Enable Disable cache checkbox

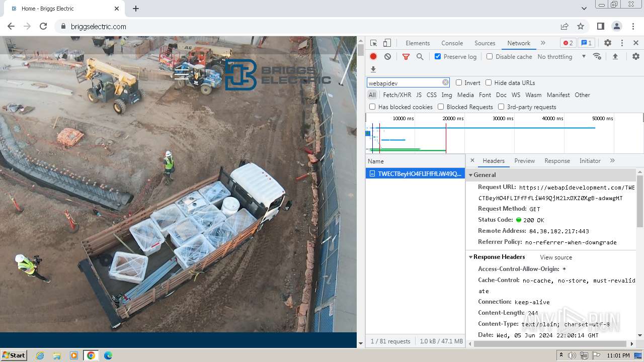click(490, 56)
